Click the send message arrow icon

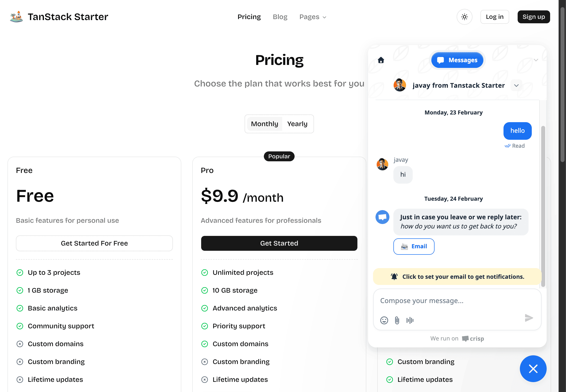coord(529,318)
